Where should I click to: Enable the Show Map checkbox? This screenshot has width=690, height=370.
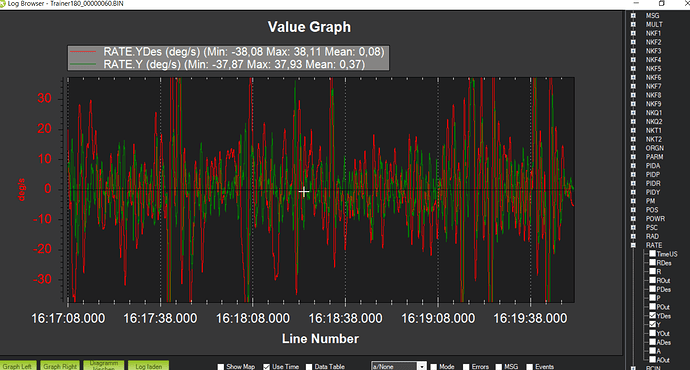tap(221, 366)
